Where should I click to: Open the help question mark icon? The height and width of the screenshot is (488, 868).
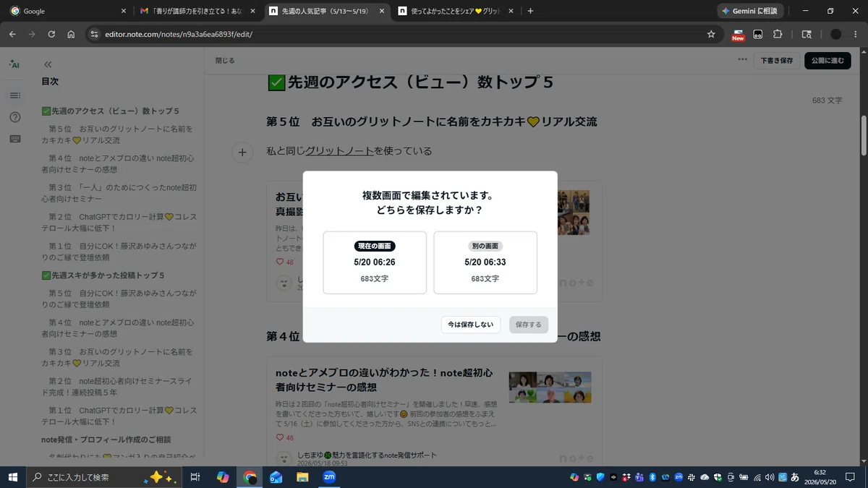click(x=14, y=117)
